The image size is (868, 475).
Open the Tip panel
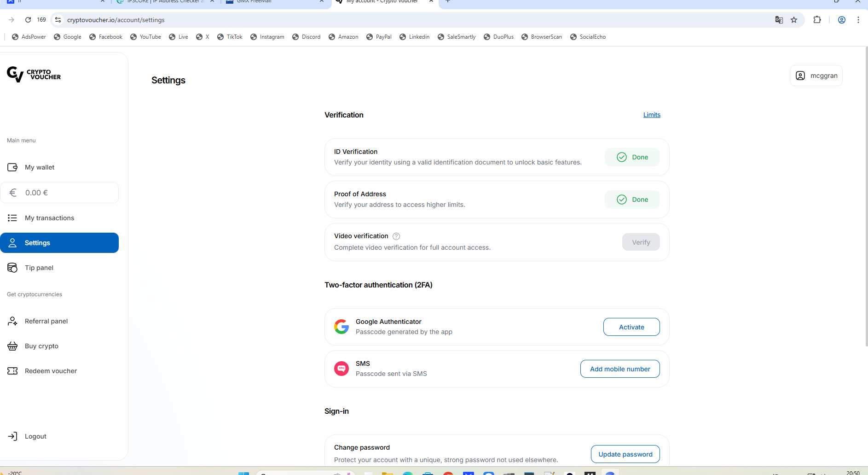tap(39, 268)
